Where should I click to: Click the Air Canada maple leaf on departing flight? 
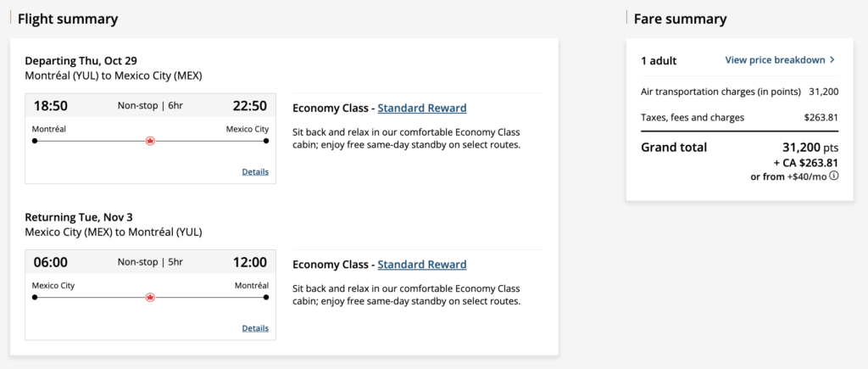[x=150, y=141]
